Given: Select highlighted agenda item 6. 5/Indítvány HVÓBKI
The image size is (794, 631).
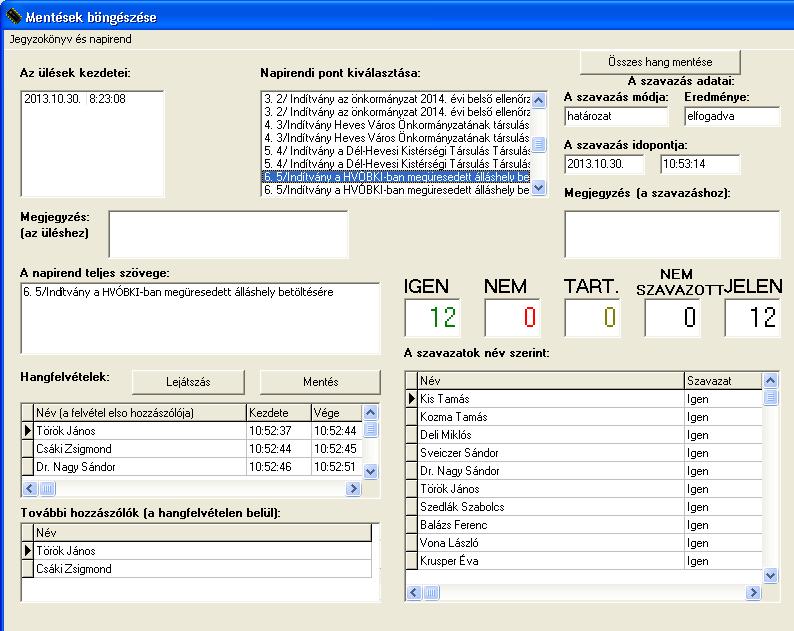Looking at the screenshot, I should 396,177.
